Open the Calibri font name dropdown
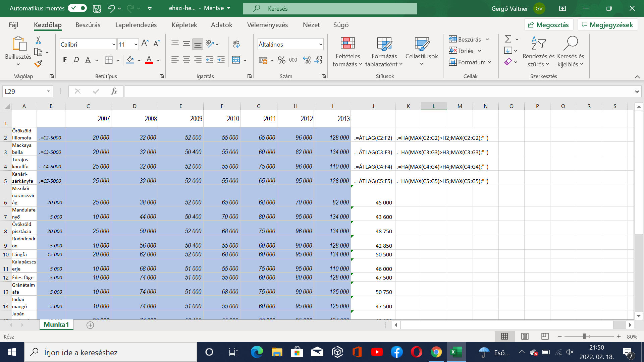644x362 pixels. (x=113, y=44)
